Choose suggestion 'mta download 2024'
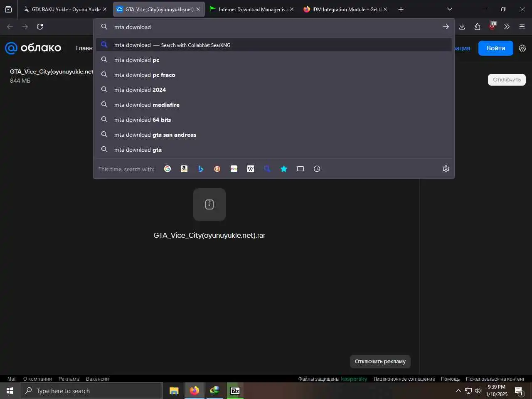Screen dimensions: 532x399 tap(274, 90)
